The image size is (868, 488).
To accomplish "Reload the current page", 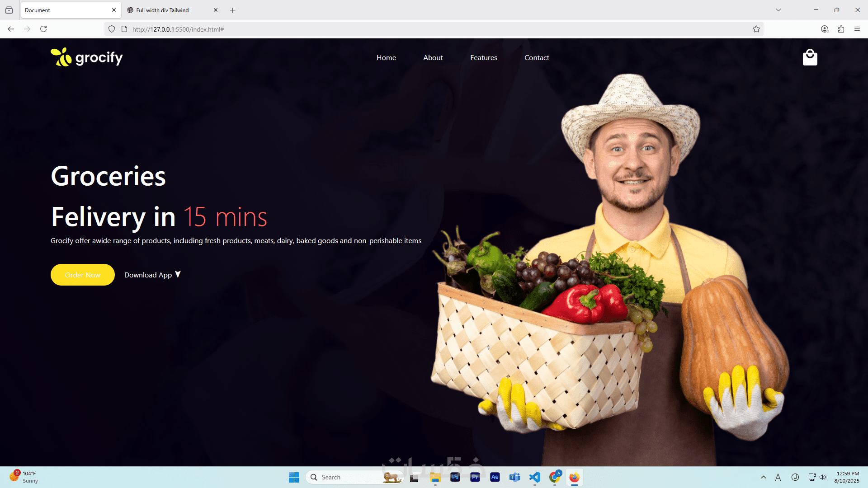I will tap(43, 29).
